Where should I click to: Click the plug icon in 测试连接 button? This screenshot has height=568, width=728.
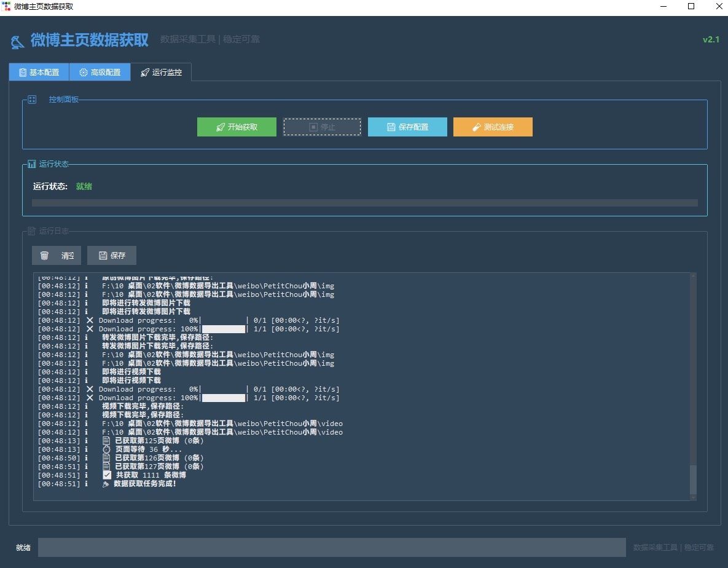pos(476,127)
